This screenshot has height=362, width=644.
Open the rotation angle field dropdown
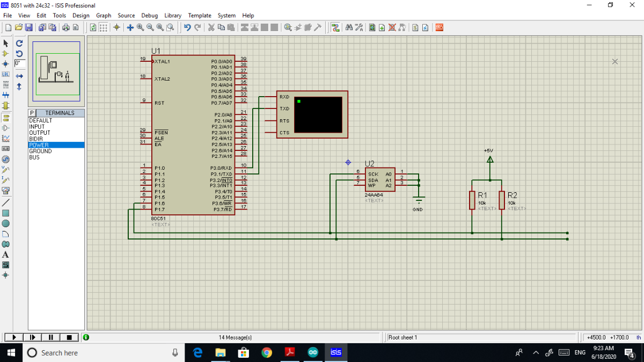coord(20,63)
